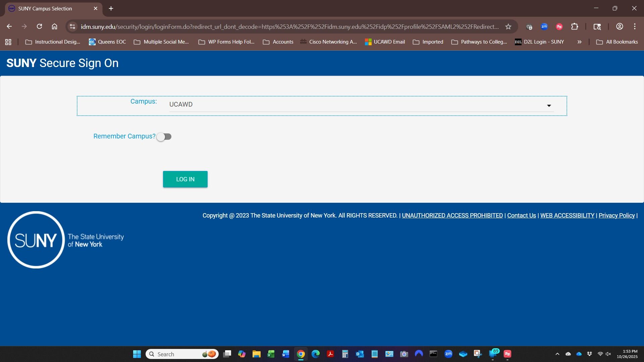Open the UCAWD Email bookmark
644x362 pixels.
(x=385, y=42)
